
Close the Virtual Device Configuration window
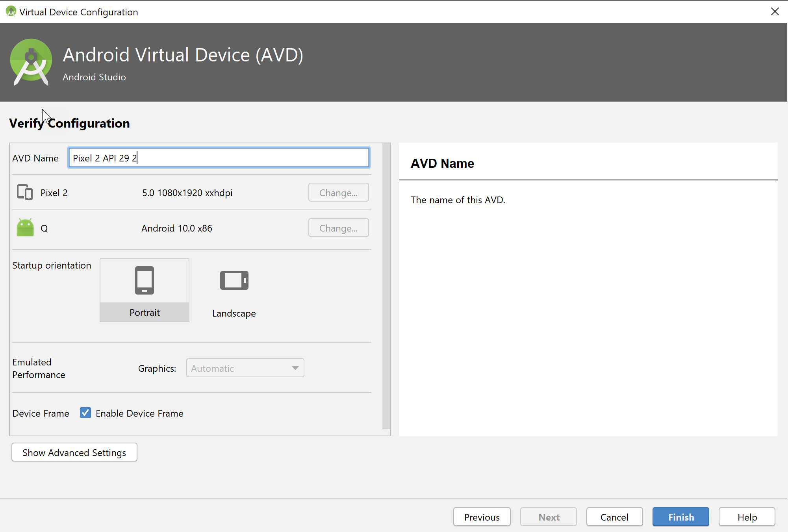pyautogui.click(x=775, y=12)
